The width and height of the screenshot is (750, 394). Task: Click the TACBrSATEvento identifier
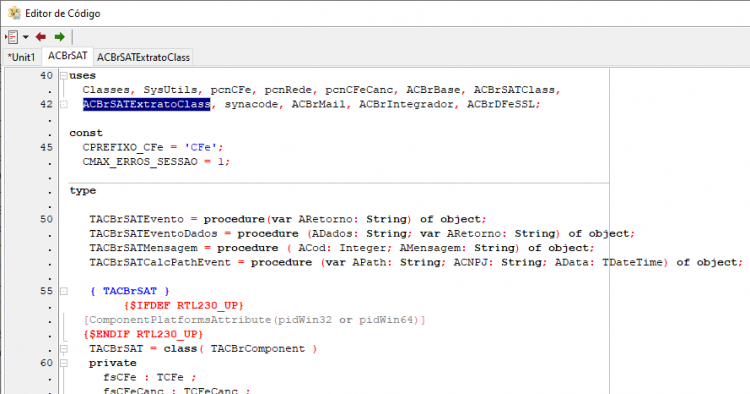pyautogui.click(x=136, y=219)
